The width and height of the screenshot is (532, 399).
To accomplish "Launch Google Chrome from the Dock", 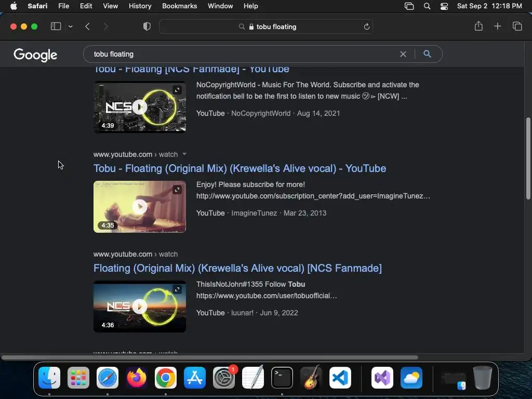I will [166, 378].
